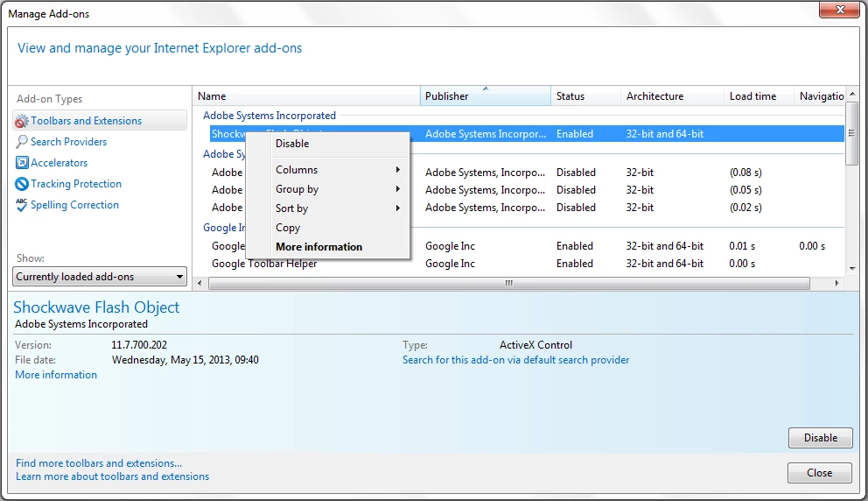The image size is (868, 501).
Task: Open Find more toolbars and extensions link
Action: (x=99, y=463)
